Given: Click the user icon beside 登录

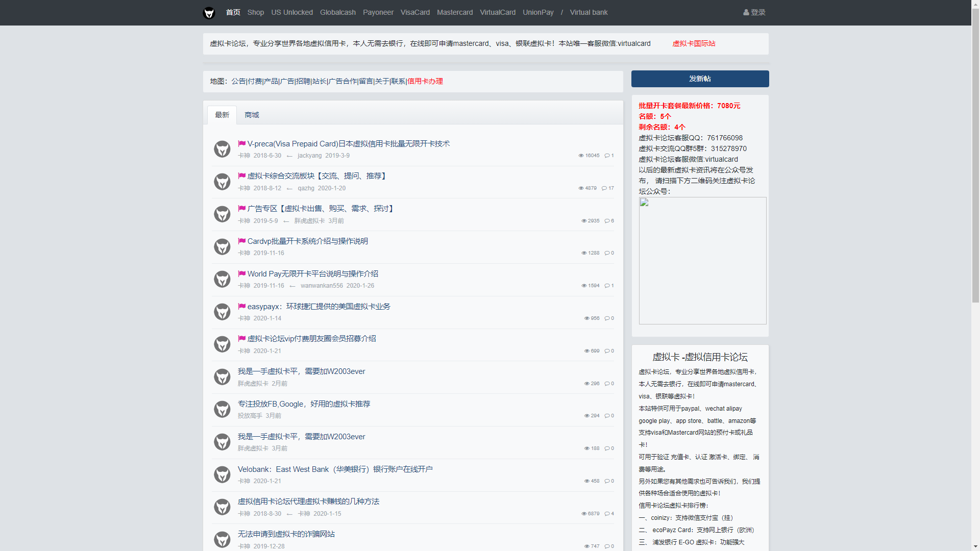Looking at the screenshot, I should [746, 12].
